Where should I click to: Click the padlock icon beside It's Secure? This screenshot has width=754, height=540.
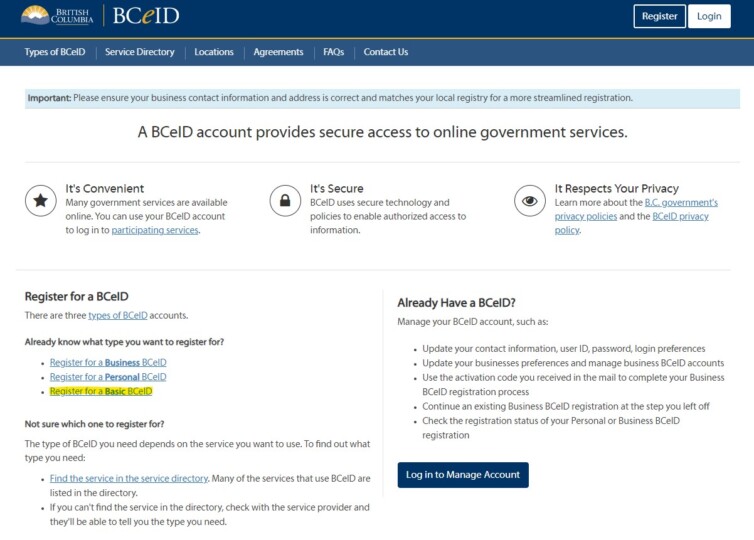click(285, 201)
